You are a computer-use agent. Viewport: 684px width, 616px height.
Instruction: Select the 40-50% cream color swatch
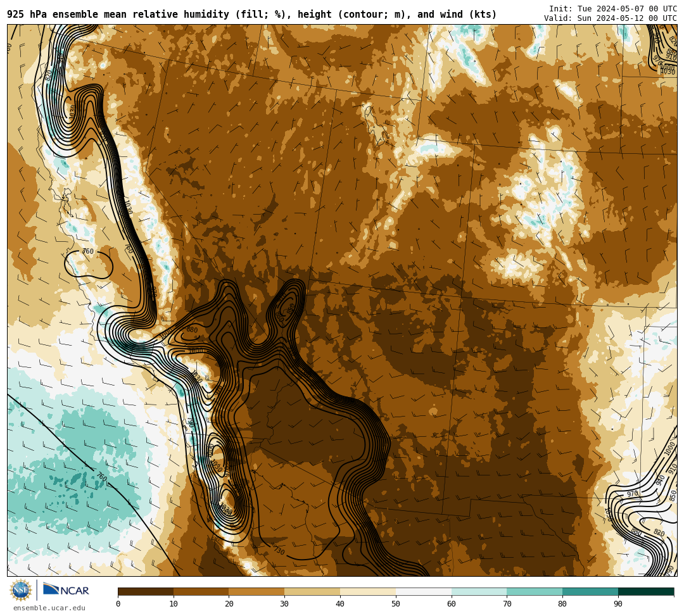368,591
